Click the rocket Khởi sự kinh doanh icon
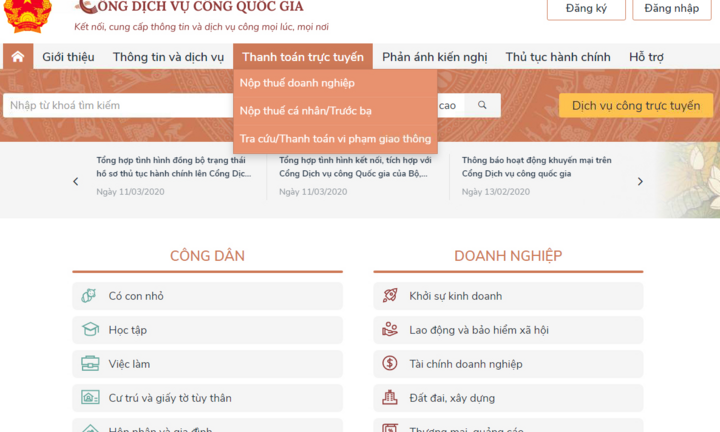 (390, 295)
